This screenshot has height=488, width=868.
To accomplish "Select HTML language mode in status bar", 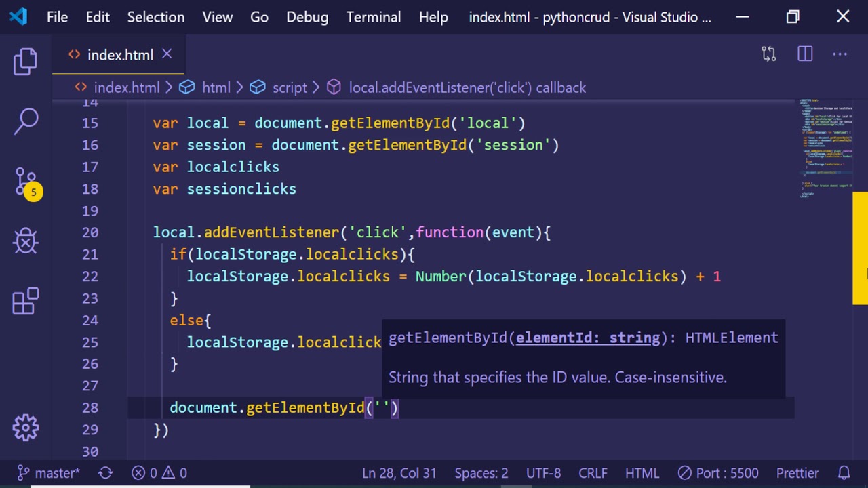I will point(642,473).
